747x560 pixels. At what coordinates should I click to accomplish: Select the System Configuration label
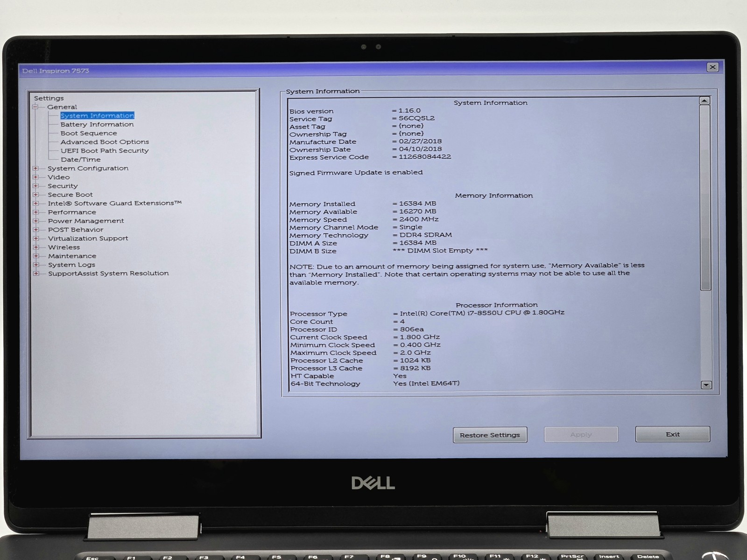click(x=88, y=168)
